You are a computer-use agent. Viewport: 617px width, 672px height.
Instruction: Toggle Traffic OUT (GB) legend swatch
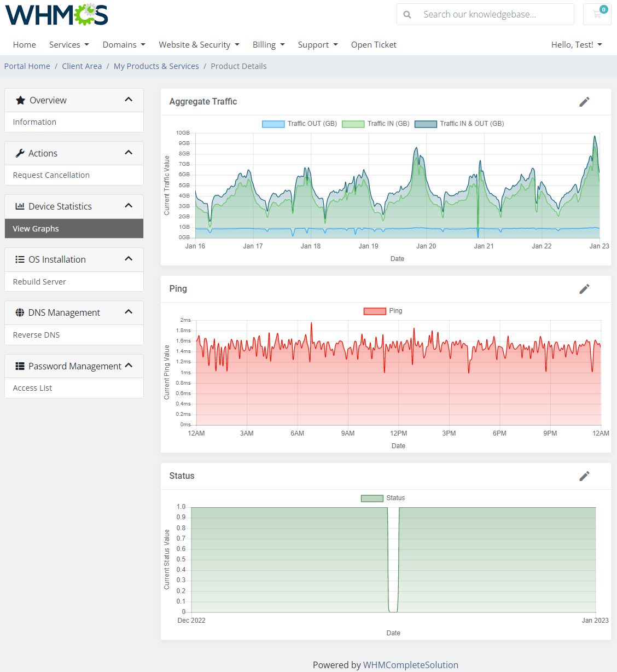(x=273, y=124)
